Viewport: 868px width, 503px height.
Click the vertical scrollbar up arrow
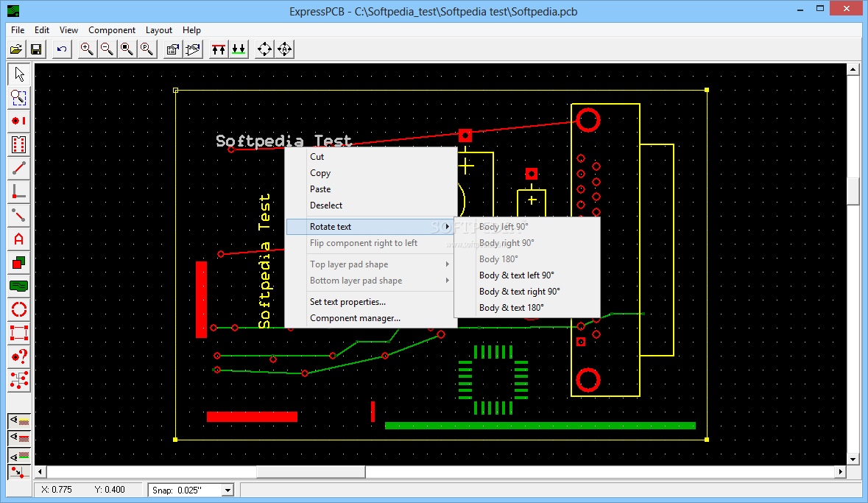[853, 69]
